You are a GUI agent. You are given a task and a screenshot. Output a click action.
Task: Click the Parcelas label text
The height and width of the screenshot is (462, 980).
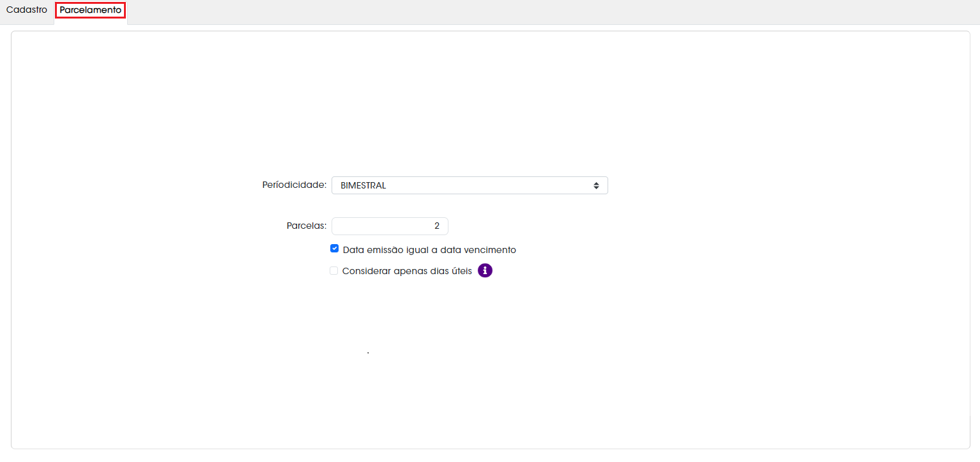(x=307, y=226)
